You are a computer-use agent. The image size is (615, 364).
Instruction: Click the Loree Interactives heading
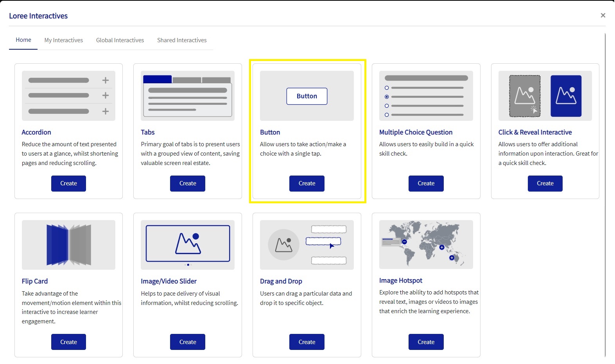click(38, 16)
